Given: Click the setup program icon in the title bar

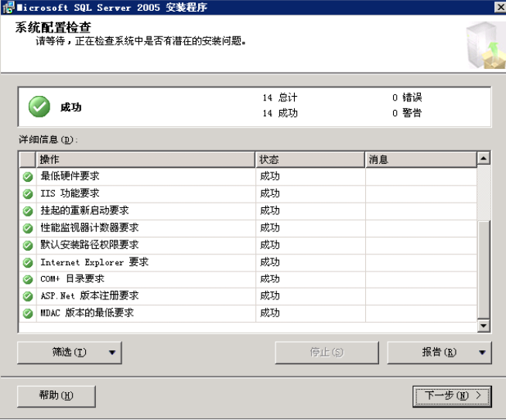Looking at the screenshot, I should tap(9, 7).
